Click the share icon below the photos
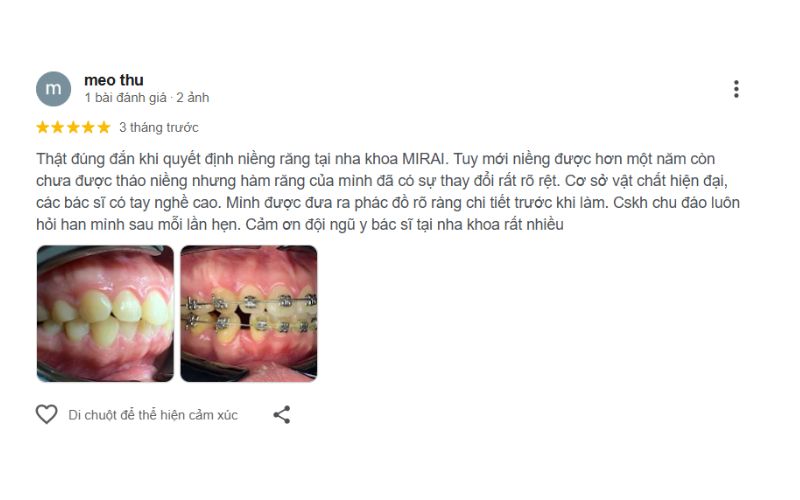The width and height of the screenshot is (800, 500). click(282, 415)
